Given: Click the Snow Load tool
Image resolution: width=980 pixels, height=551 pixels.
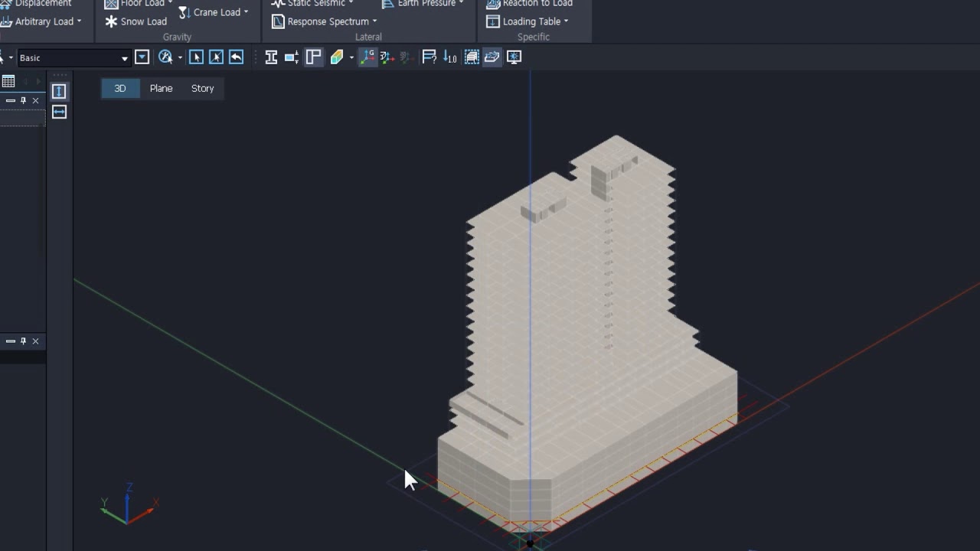Looking at the screenshot, I should (x=136, y=21).
